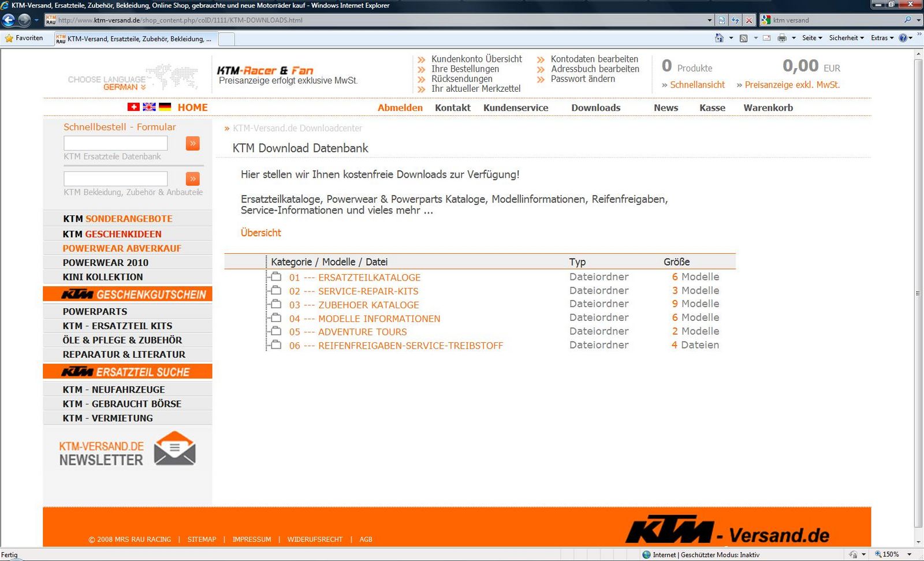
Task: Select the Swiss flag language icon
Action: (x=133, y=107)
